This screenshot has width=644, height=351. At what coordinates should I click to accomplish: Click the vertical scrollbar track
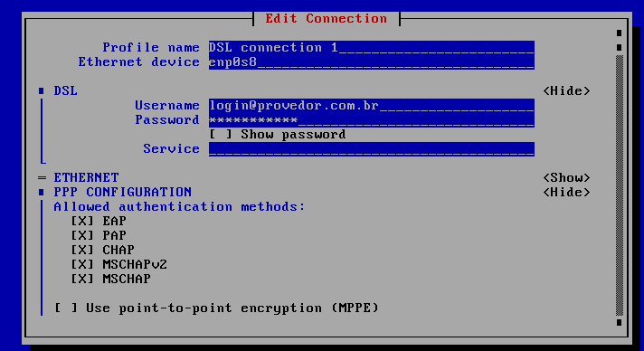click(x=619, y=185)
